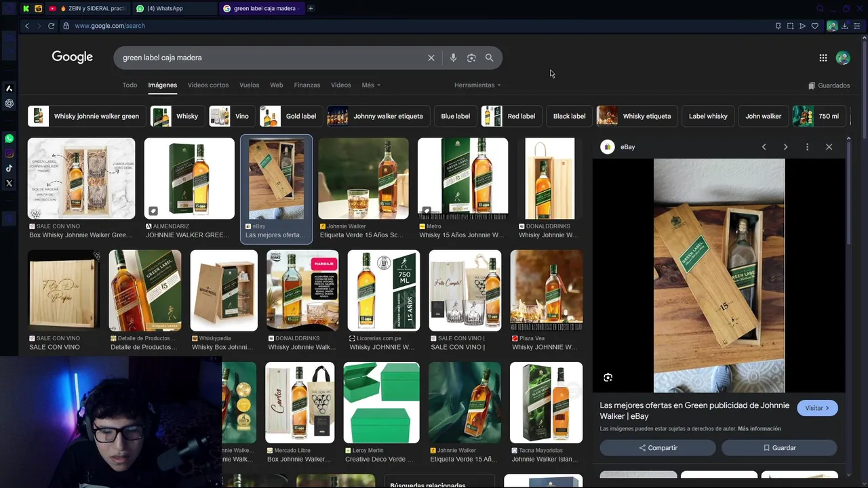Image resolution: width=868 pixels, height=488 pixels.
Task: Filter by Whisky johnnie walker green chip
Action: pyautogui.click(x=85, y=116)
